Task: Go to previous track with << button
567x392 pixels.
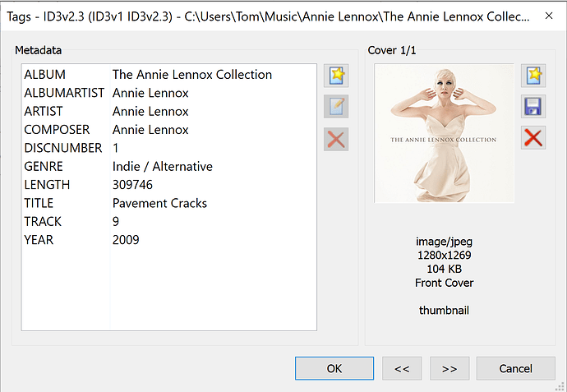Action: 402,368
